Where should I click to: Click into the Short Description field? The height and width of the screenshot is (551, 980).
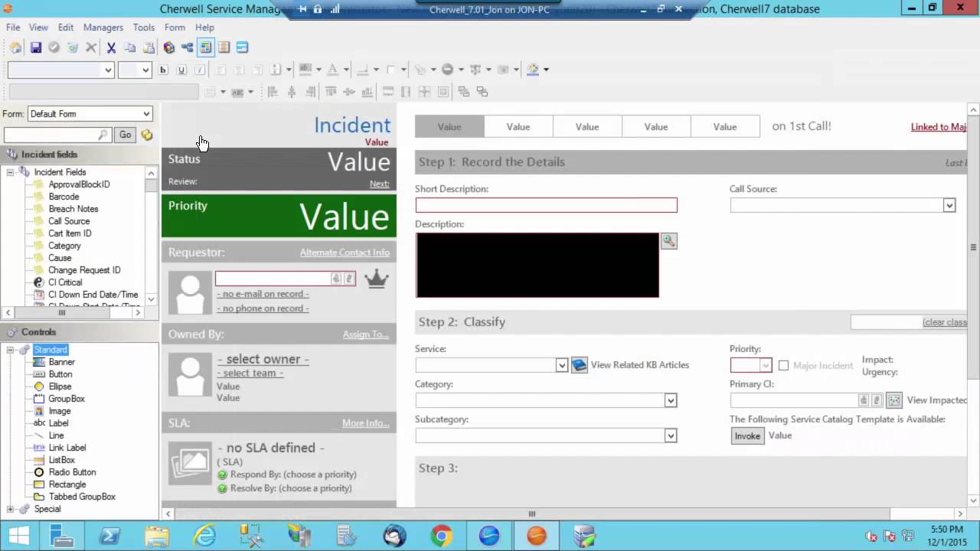pos(547,205)
